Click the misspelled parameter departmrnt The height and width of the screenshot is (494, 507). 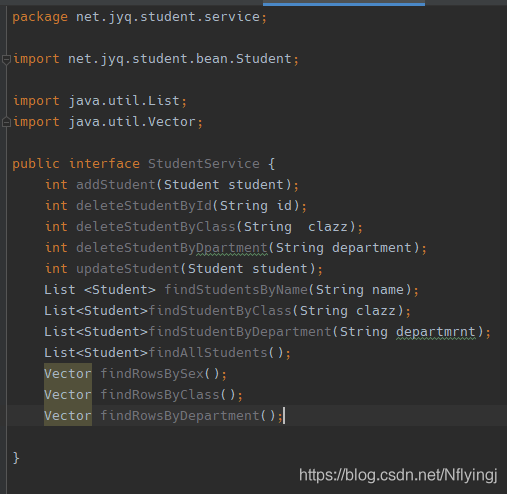436,332
